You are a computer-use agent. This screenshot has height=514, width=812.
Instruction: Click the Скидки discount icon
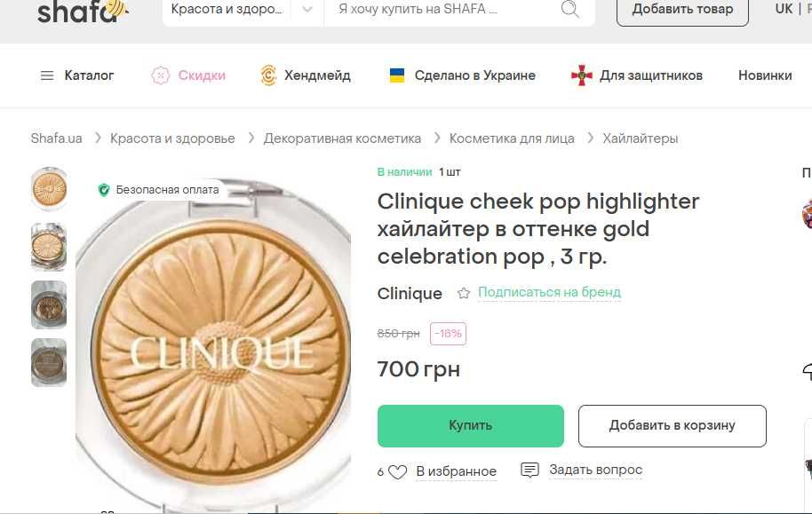click(160, 75)
